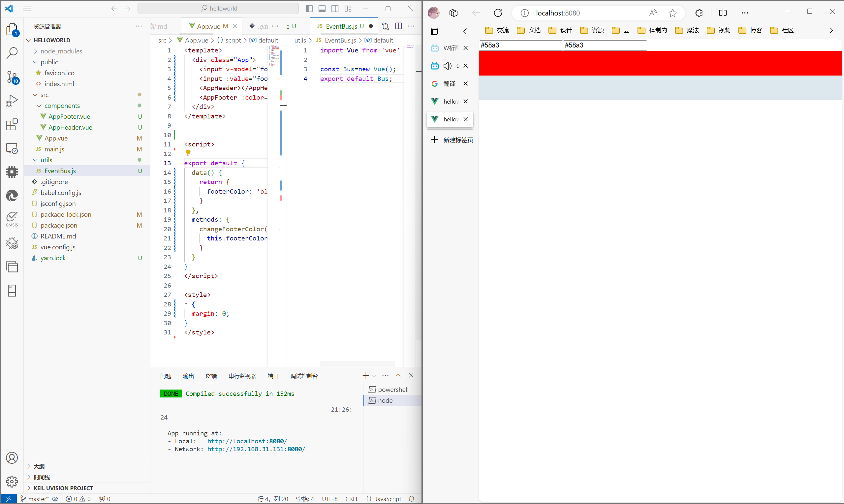Open Manage gear in activity bar
The image size is (844, 504).
click(12, 481)
